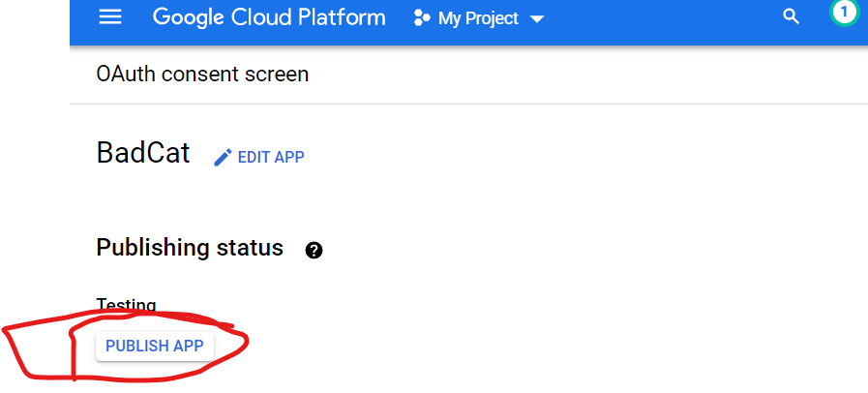This screenshot has width=868, height=393.
Task: Click the Testing status label
Action: pos(126,305)
